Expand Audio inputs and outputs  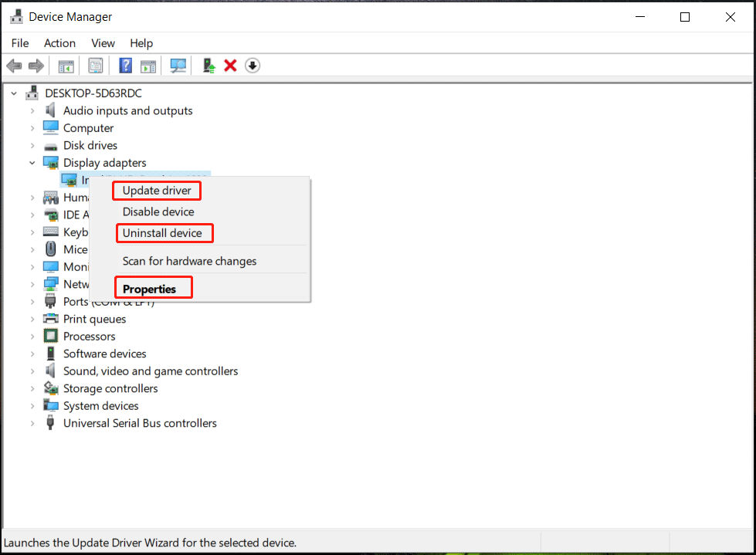(x=32, y=111)
